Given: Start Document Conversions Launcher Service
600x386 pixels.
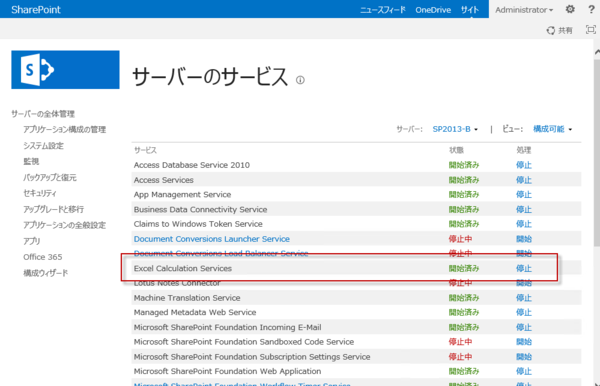Looking at the screenshot, I should pos(524,239).
